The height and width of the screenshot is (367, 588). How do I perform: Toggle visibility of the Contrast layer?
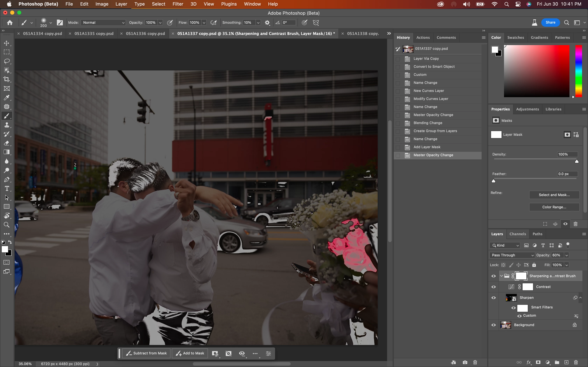493,287
